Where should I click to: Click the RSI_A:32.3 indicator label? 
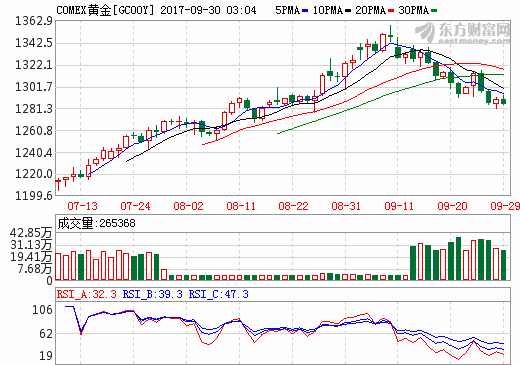point(87,294)
